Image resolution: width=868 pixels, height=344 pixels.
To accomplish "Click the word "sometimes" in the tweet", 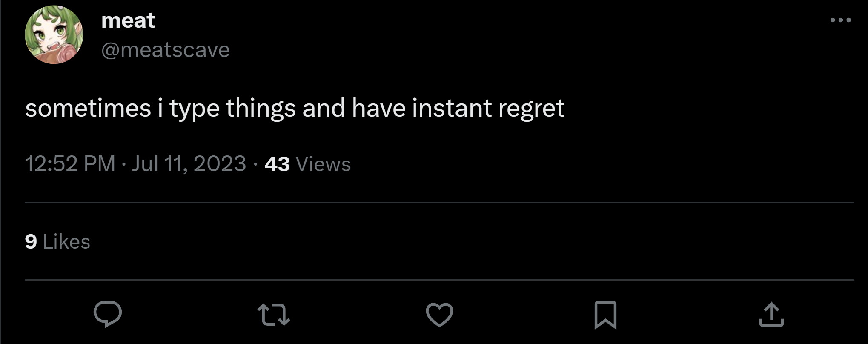I will click(88, 108).
